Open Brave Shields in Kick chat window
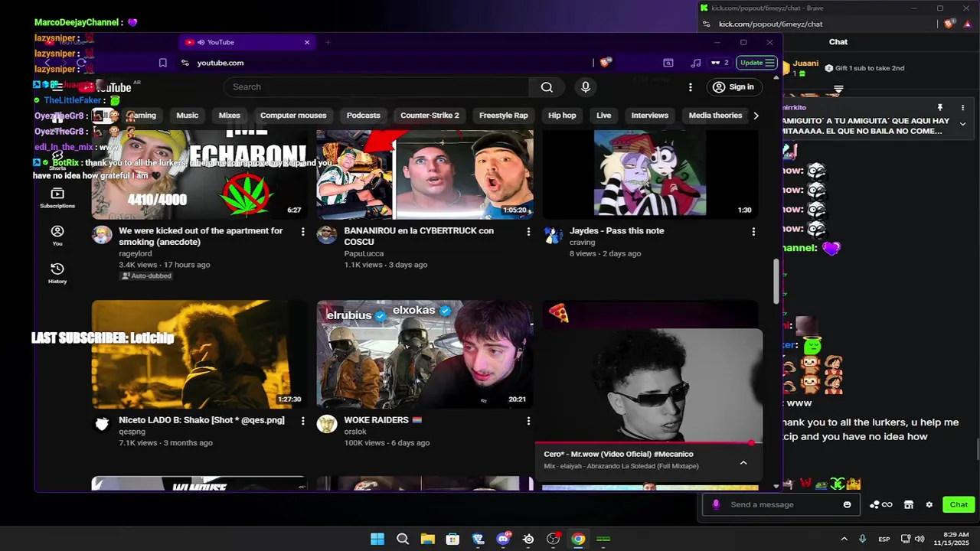Image resolution: width=980 pixels, height=551 pixels. (x=950, y=24)
